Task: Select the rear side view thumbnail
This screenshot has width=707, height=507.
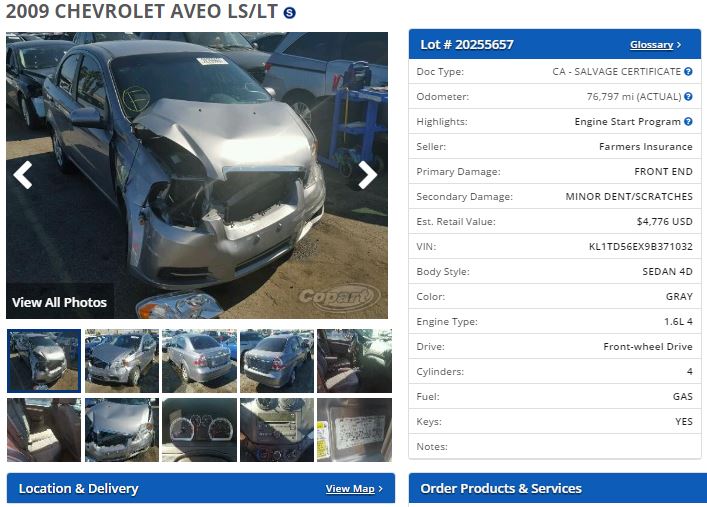Action: [199, 360]
